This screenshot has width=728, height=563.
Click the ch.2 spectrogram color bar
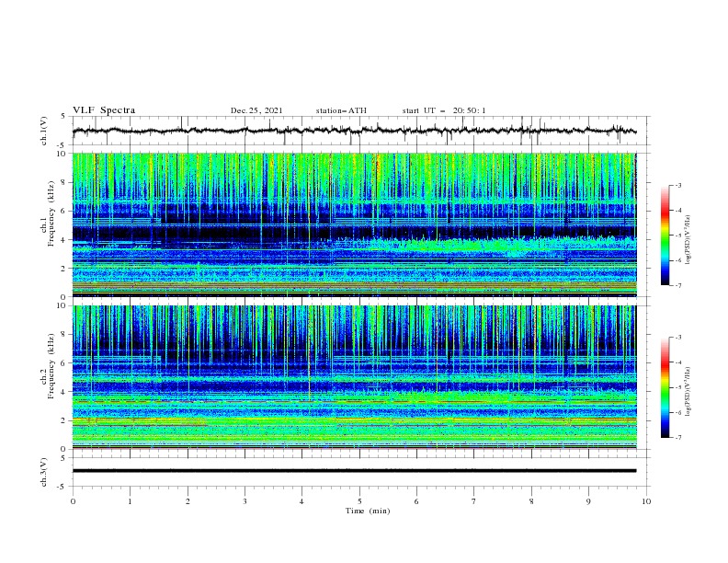point(665,387)
